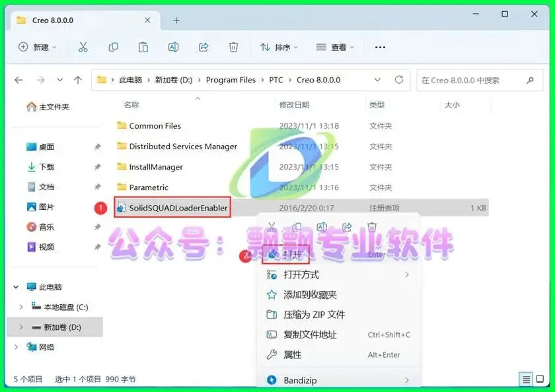Open 下载 in the sidebar

coord(40,167)
